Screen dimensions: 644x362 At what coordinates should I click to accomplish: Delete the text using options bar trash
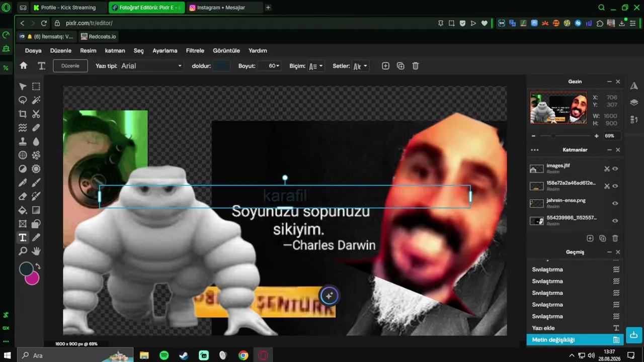[416, 66]
